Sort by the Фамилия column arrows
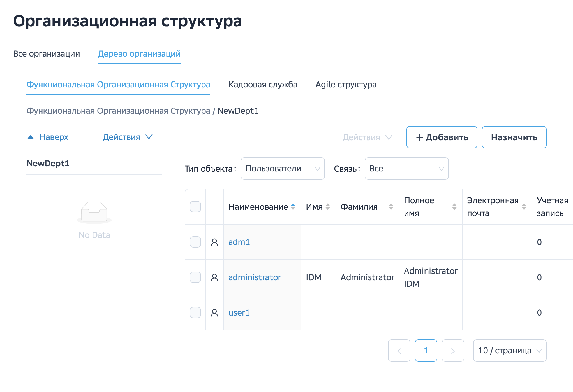This screenshot has width=573, height=392. point(391,207)
